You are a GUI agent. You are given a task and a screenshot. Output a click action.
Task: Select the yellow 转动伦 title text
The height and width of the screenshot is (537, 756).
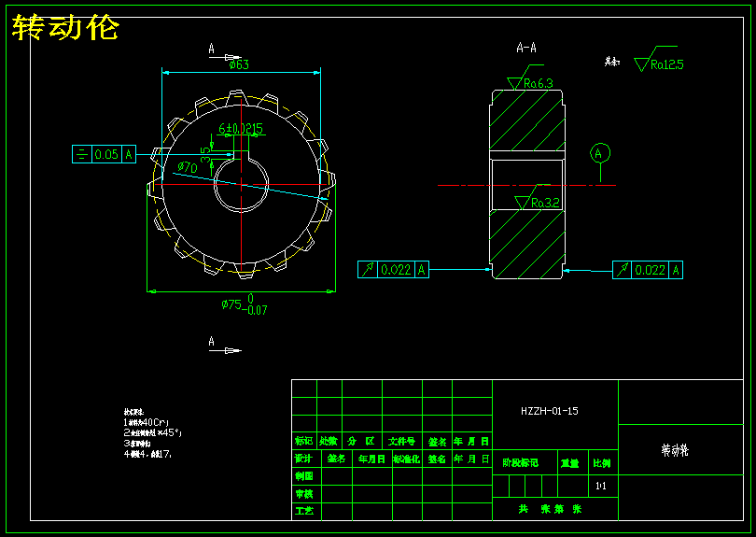65,27
